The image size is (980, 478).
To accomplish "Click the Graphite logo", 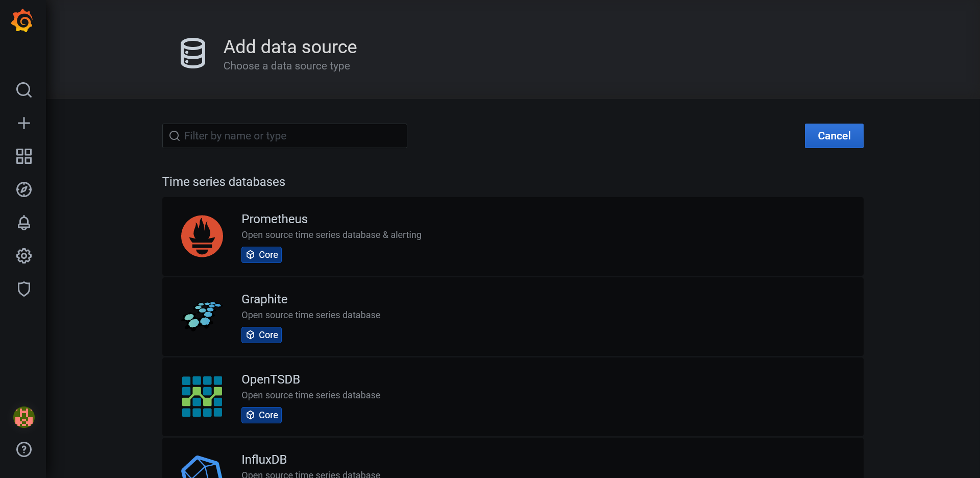I will tap(202, 316).
